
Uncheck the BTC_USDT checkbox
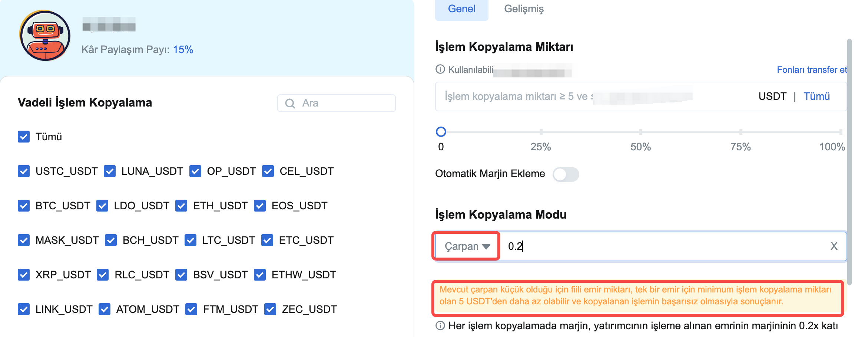pos(24,206)
